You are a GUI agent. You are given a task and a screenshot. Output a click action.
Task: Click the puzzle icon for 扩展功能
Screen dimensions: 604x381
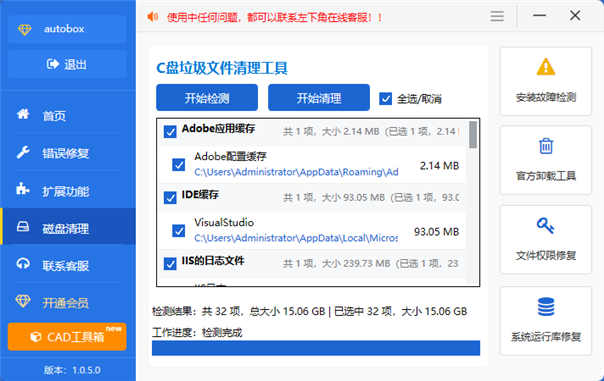coord(23,189)
